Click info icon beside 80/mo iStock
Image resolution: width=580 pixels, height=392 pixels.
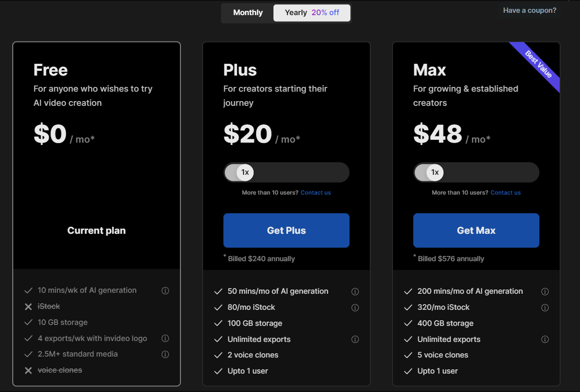point(355,308)
